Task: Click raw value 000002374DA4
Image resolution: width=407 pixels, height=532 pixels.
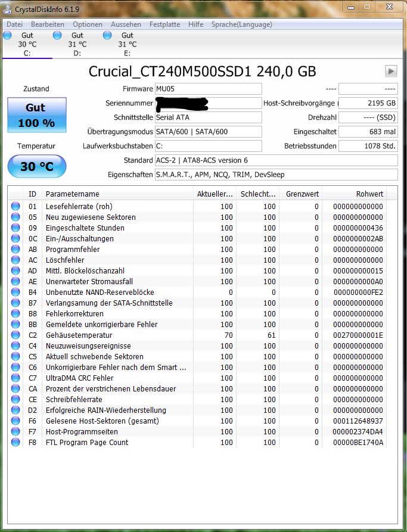Action: coord(358,431)
